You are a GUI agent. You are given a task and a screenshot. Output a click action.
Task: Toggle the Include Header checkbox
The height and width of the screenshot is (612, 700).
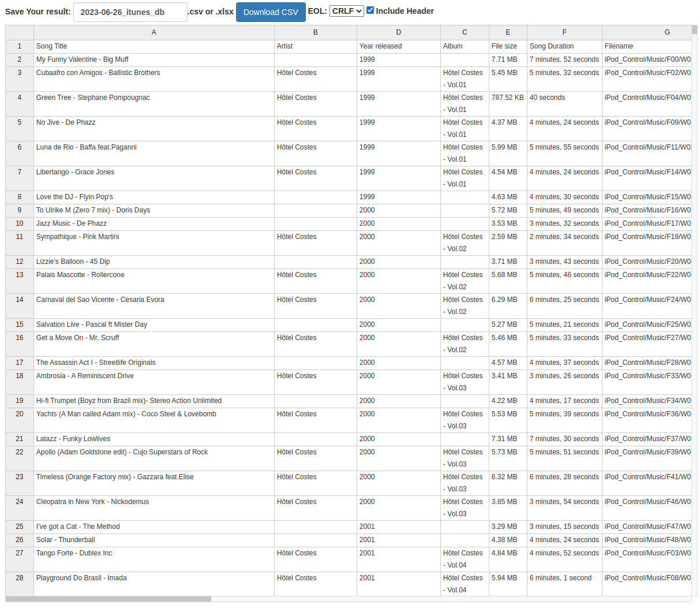[x=370, y=10]
